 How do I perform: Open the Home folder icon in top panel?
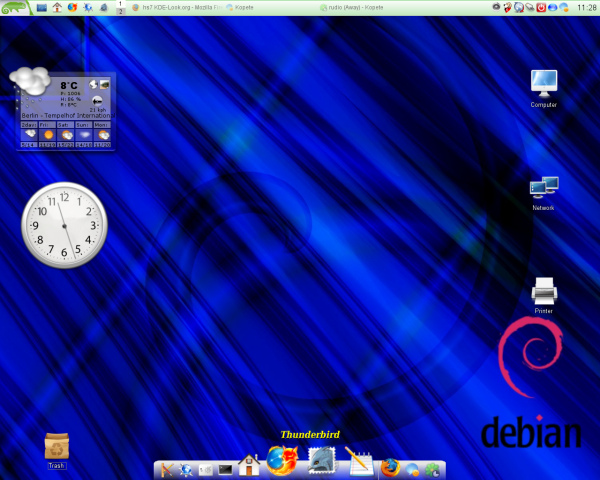(x=57, y=7)
